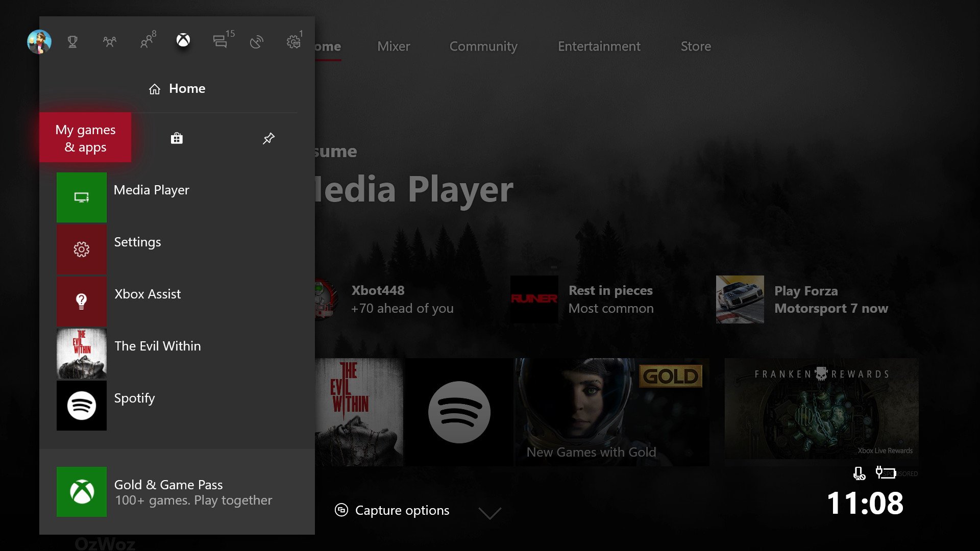Image resolution: width=980 pixels, height=551 pixels.
Task: Click the green Media Player tile icon
Action: pos(82,197)
